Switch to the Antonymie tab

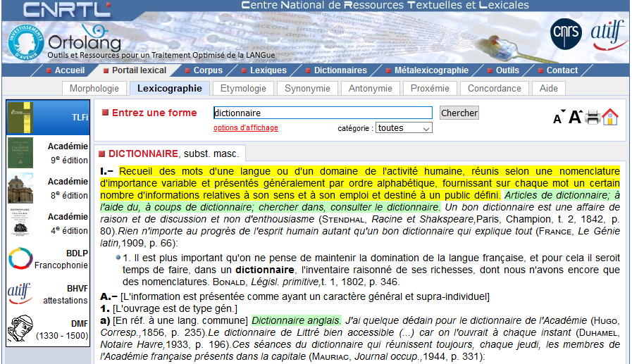point(370,88)
